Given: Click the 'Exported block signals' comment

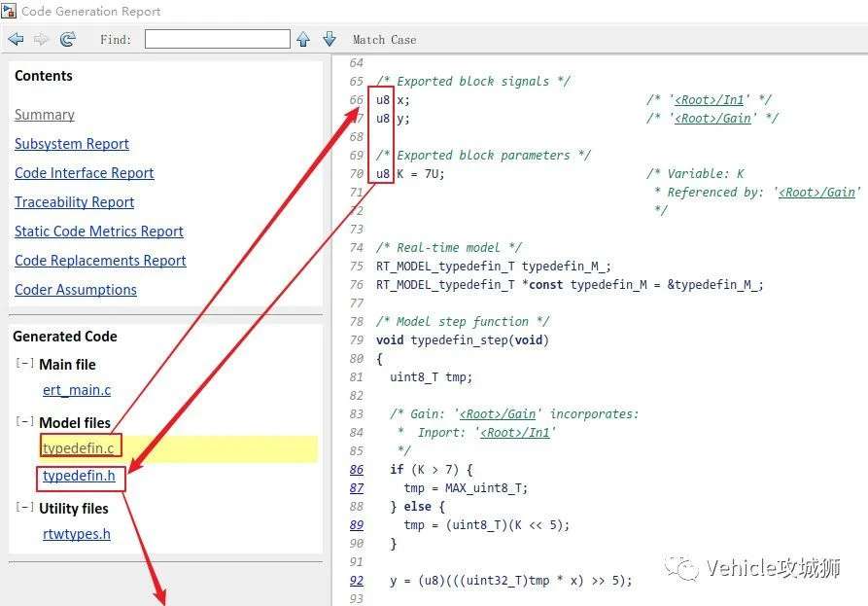Looking at the screenshot, I should coord(473,82).
